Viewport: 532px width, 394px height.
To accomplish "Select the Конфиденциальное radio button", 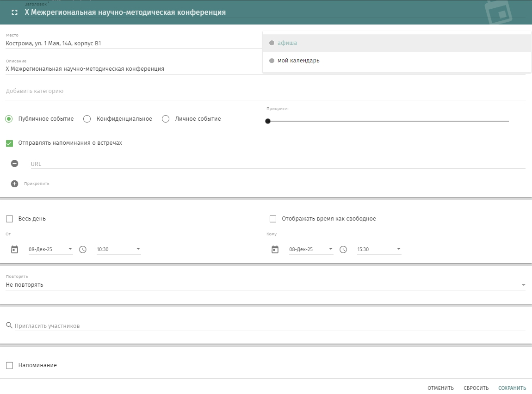I will 87,119.
